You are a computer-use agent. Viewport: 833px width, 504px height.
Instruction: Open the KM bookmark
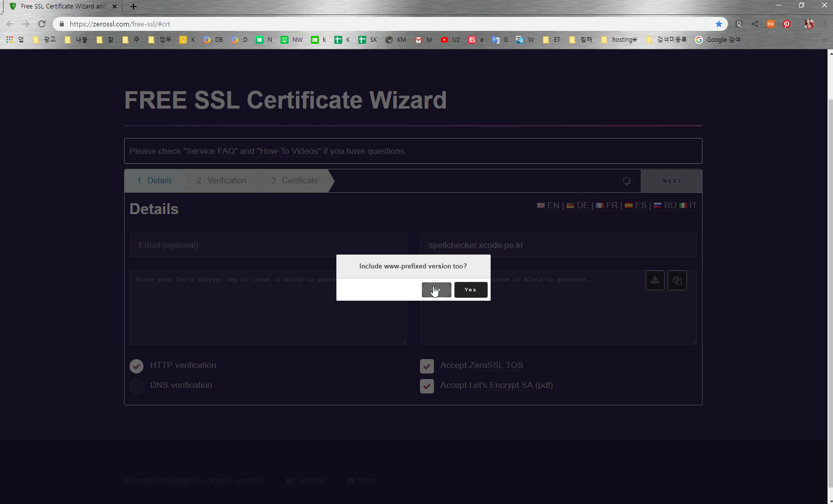[396, 39]
